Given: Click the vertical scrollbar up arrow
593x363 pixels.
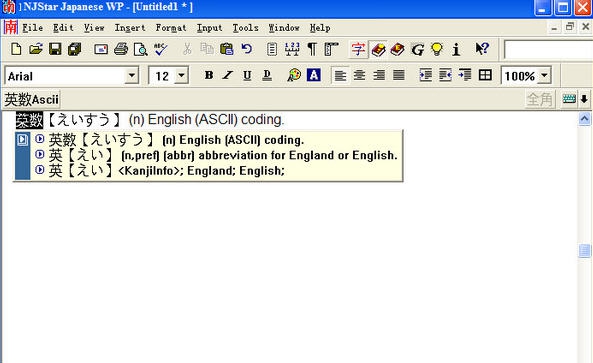Looking at the screenshot, I should [x=584, y=119].
